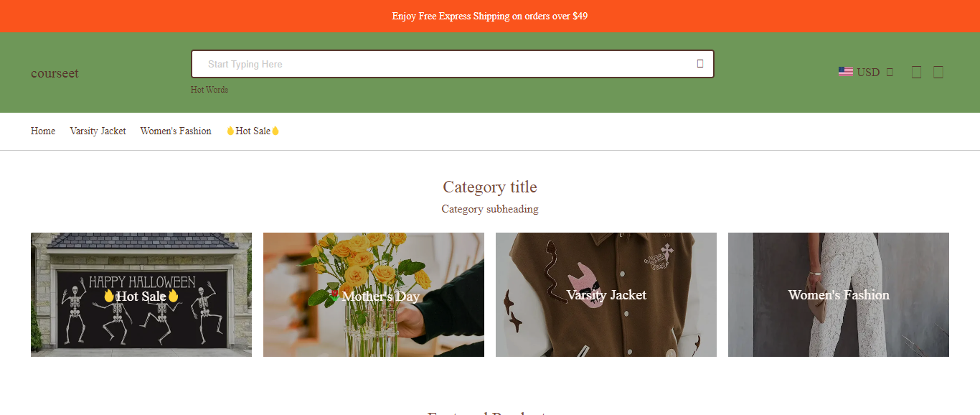Click the Hot Words label

pos(209,90)
